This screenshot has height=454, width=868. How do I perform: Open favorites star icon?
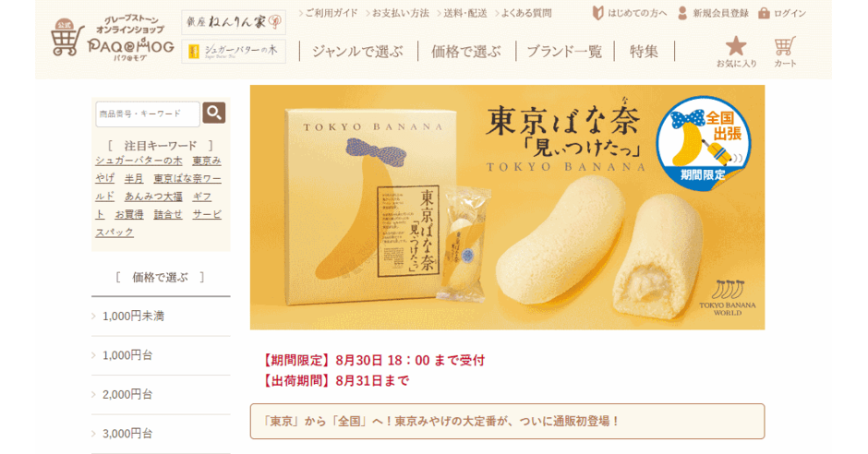pos(736,46)
